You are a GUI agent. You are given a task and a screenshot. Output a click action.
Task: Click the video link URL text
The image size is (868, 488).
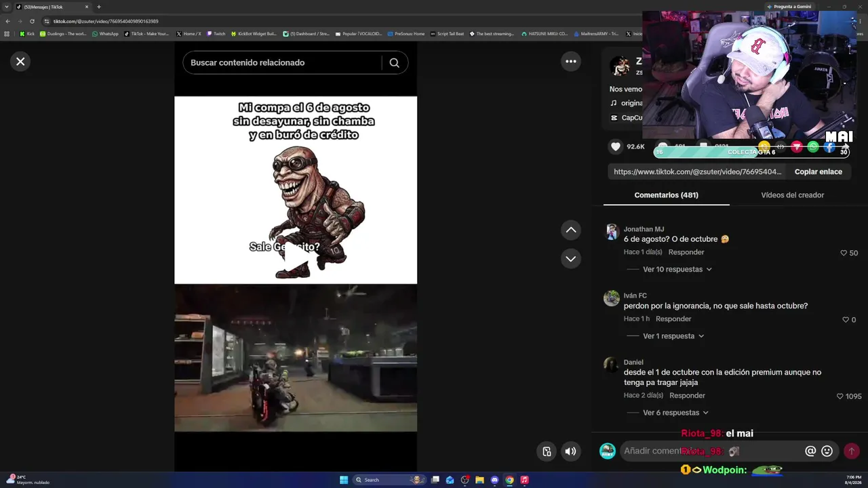tap(698, 172)
